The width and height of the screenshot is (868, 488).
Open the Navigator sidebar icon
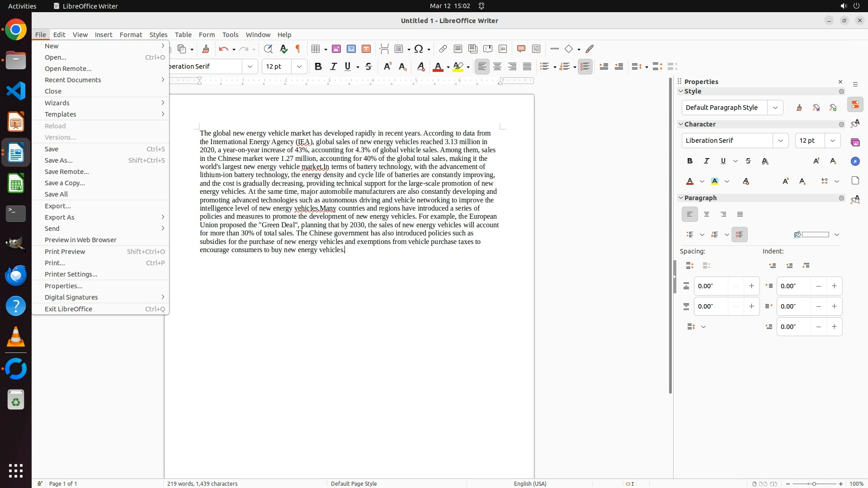pos(855,161)
